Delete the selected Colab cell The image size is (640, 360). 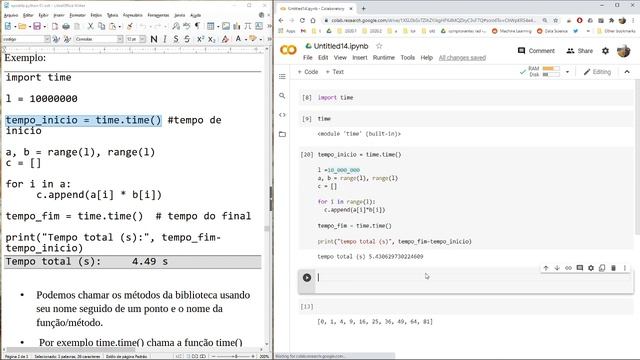coord(613,268)
